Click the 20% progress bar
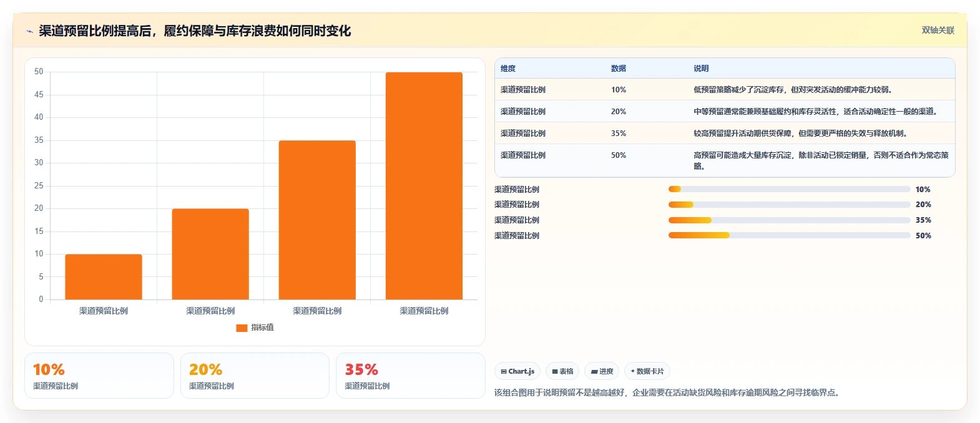980x423 pixels. pyautogui.click(x=789, y=205)
